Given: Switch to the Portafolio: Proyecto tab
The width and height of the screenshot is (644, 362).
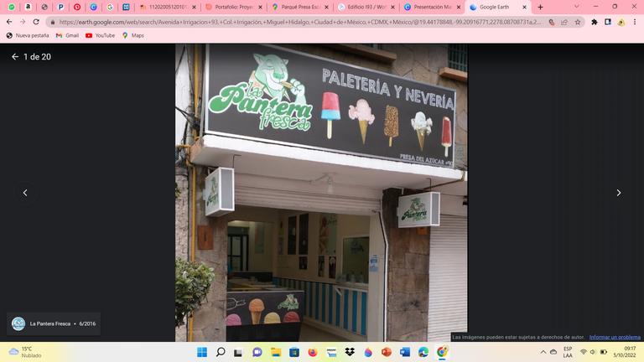Looking at the screenshot, I should click(x=234, y=7).
